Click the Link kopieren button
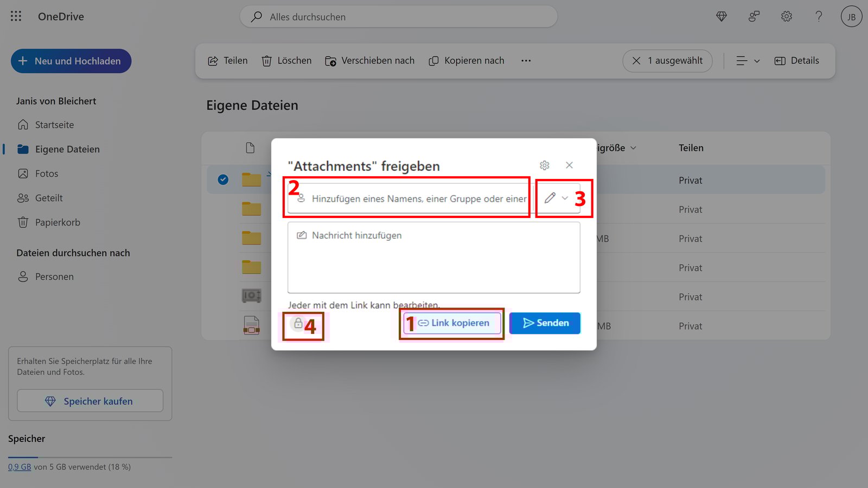868x488 pixels. click(451, 323)
